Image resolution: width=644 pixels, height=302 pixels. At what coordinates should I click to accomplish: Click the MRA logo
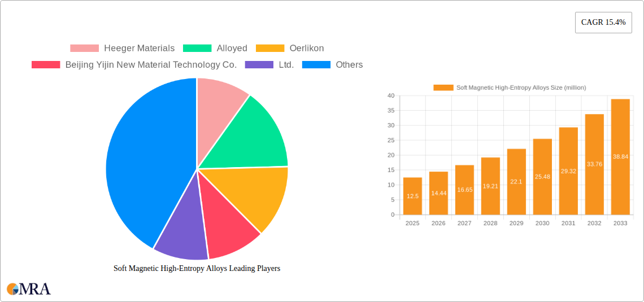[x=29, y=289]
